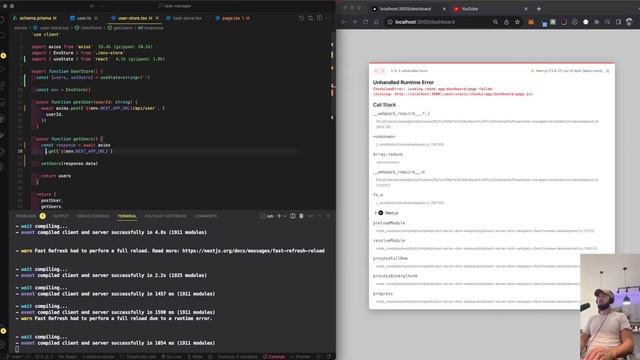This screenshot has width=640, height=360.
Task: Go to browser home page
Action: (x=376, y=22)
